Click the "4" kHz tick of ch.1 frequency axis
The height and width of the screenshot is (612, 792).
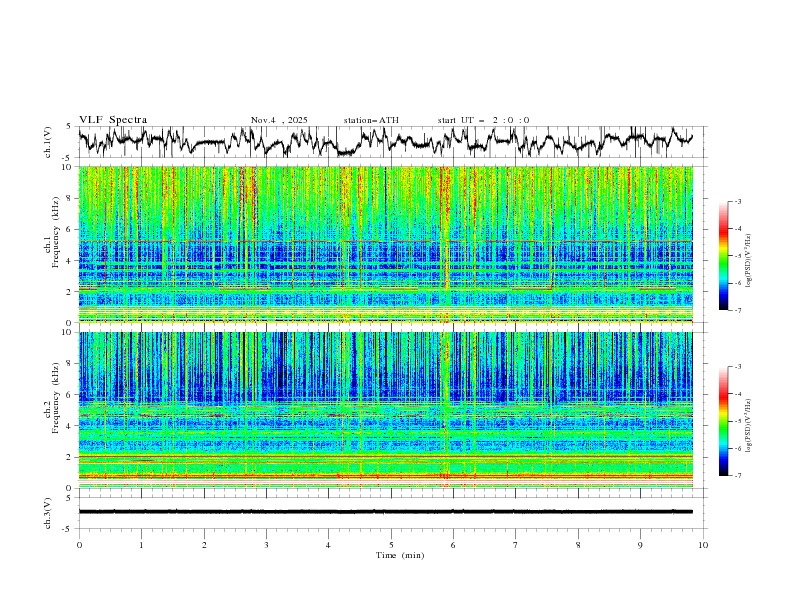pos(71,261)
